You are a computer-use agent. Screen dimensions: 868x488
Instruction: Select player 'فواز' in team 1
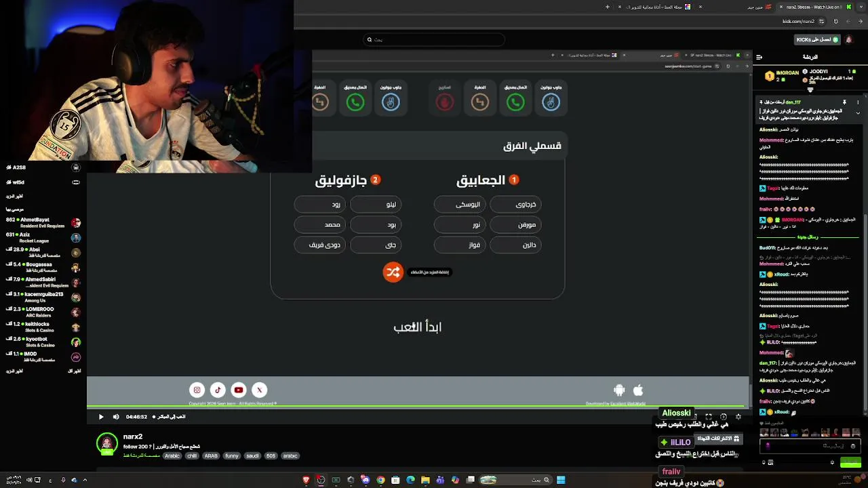click(x=460, y=245)
